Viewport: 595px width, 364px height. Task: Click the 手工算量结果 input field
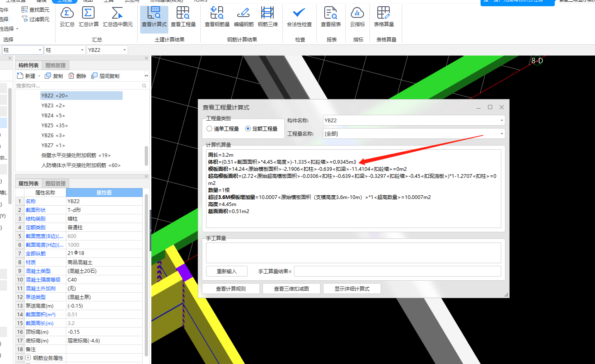coord(398,272)
